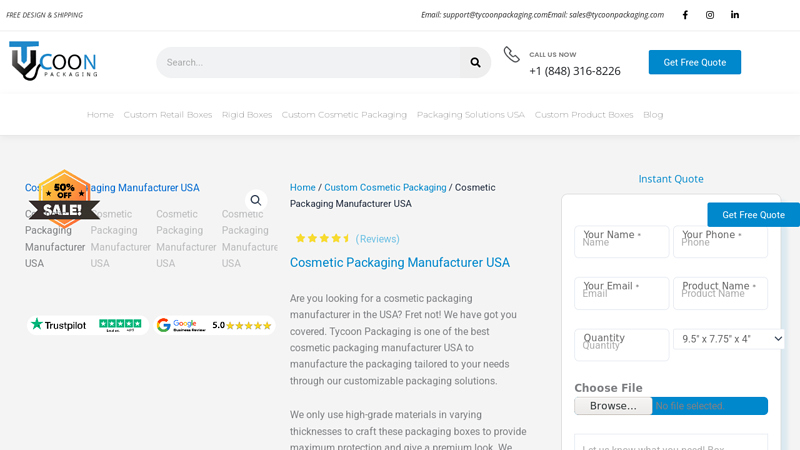Open the Rigid Boxes menu item
Screen dimensions: 800x450
(x=247, y=115)
